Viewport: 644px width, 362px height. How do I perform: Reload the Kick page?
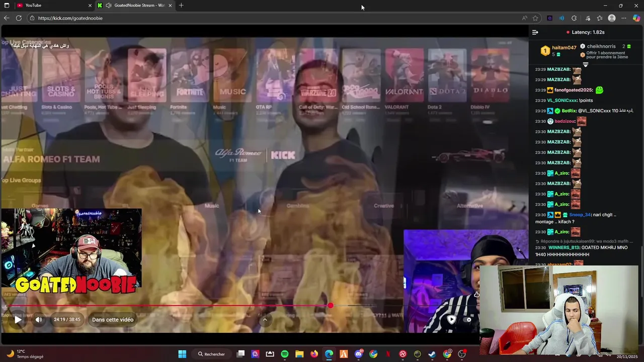(19, 18)
